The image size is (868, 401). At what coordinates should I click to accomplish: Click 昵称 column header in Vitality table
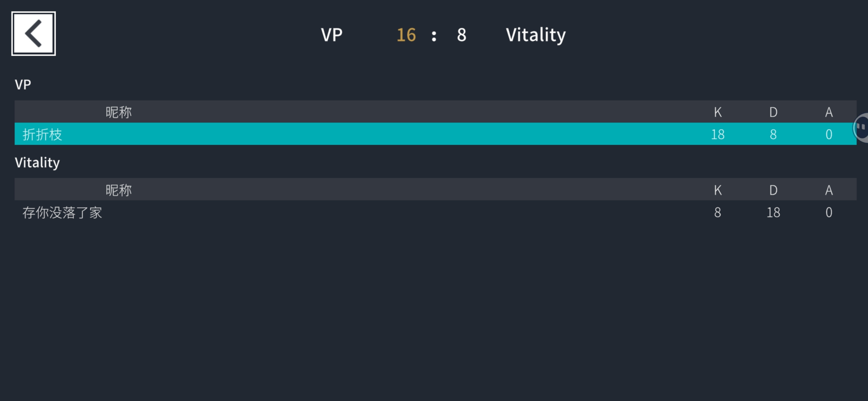coord(119,190)
